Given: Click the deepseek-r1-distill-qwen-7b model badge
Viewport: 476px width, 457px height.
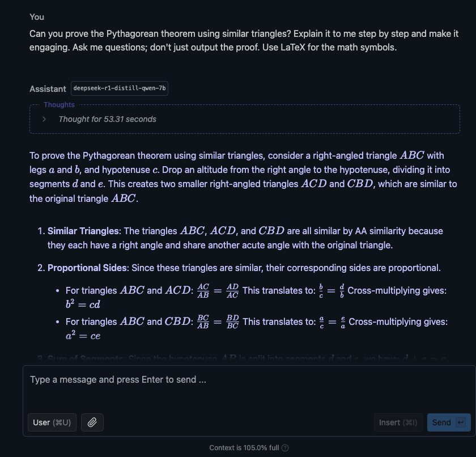Looking at the screenshot, I should click(120, 88).
